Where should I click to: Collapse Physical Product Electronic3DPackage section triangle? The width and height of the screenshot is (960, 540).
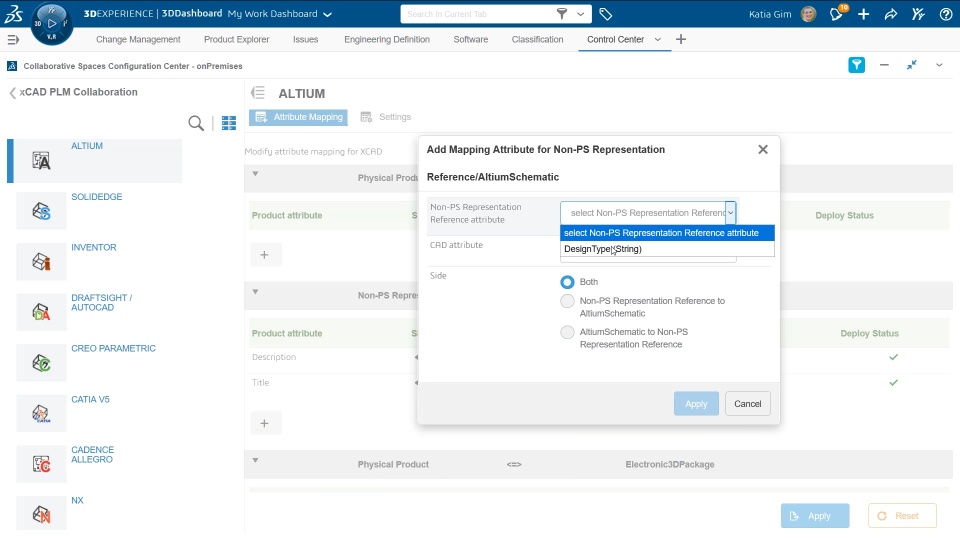click(255, 460)
